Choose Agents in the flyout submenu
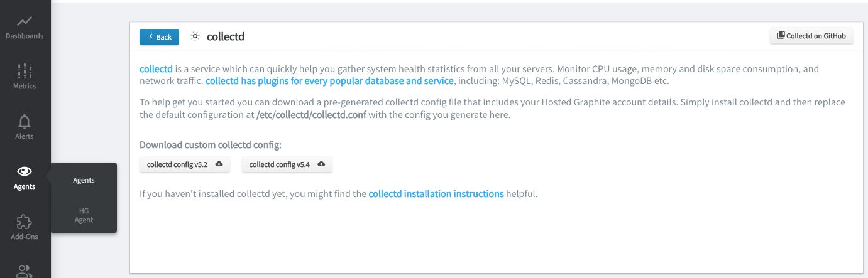 (x=84, y=181)
